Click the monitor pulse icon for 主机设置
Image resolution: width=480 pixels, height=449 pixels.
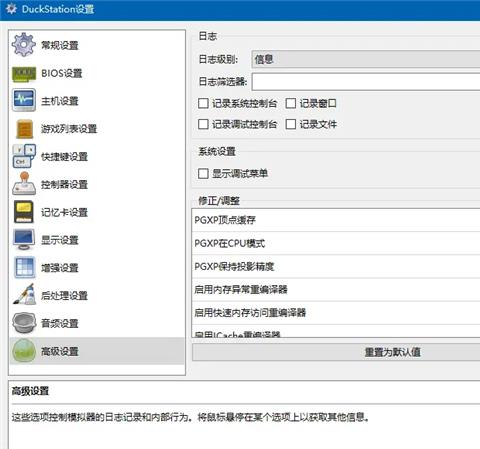24,100
